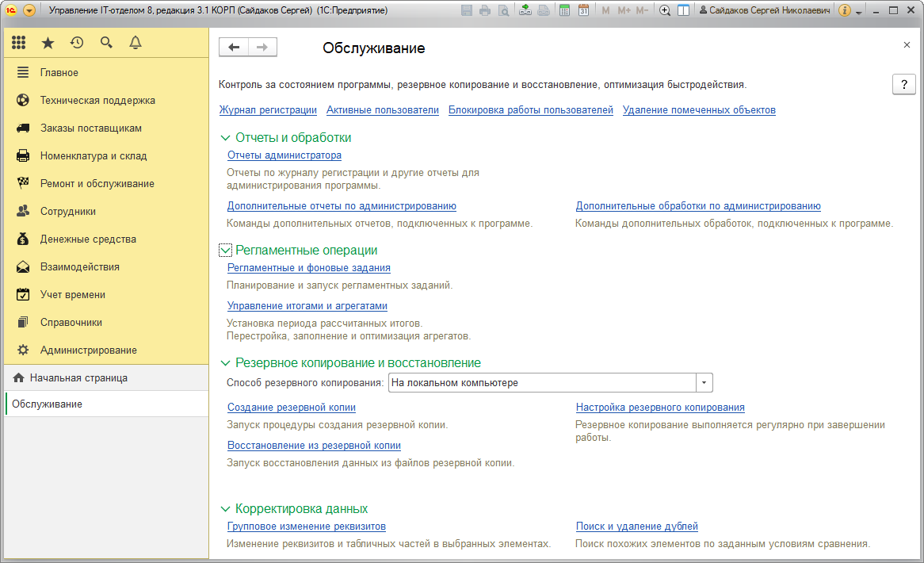Open Настройка резервного копирования link
This screenshot has width=924, height=563.
click(660, 408)
